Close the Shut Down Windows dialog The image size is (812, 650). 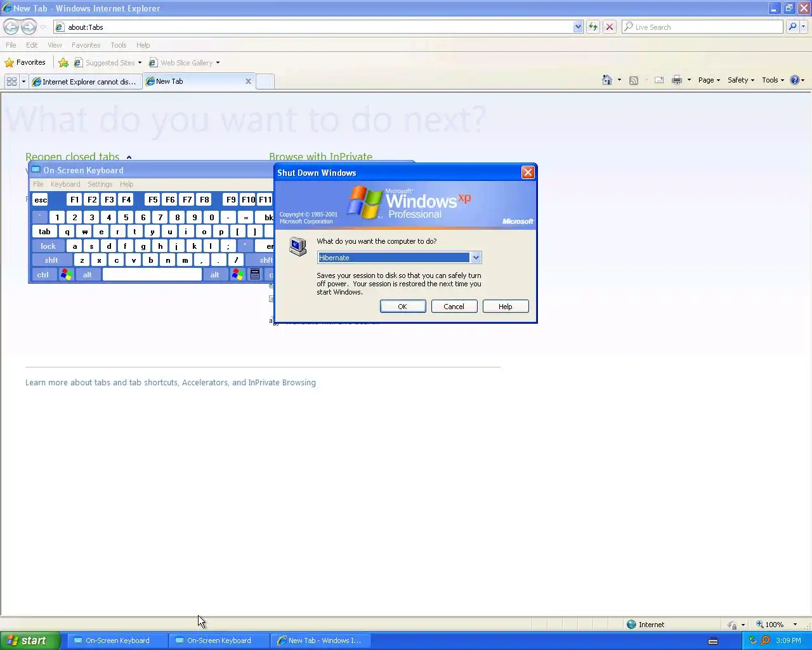point(528,173)
